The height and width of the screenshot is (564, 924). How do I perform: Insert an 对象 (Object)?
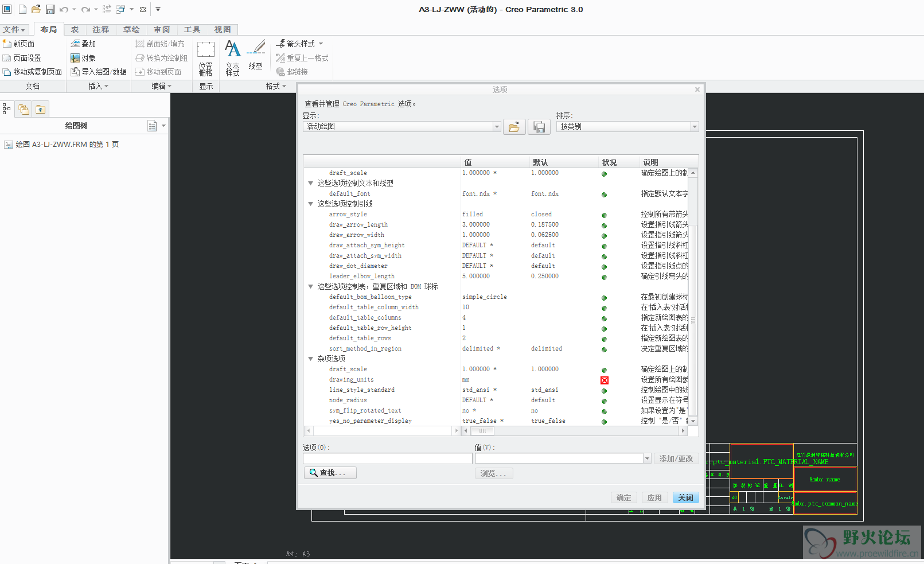tap(83, 58)
